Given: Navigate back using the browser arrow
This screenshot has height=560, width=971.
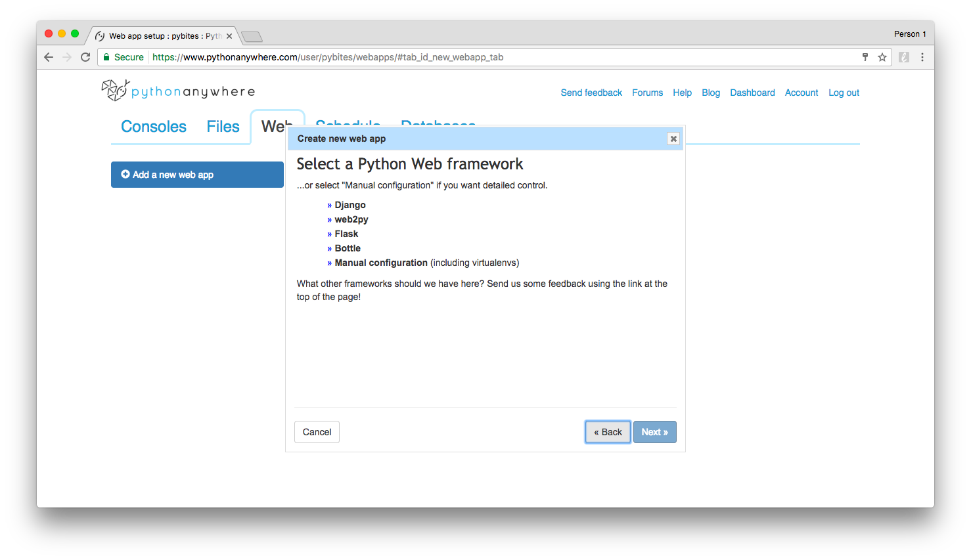Looking at the screenshot, I should 49,57.
